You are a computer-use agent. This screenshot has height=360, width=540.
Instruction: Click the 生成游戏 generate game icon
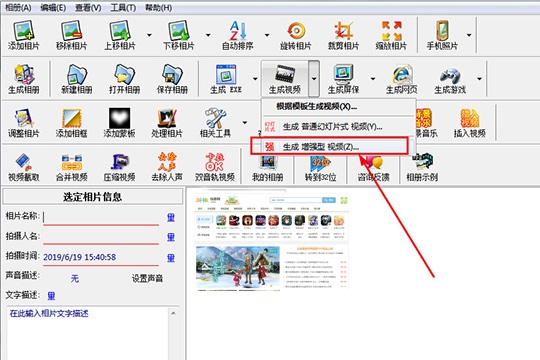[450, 79]
